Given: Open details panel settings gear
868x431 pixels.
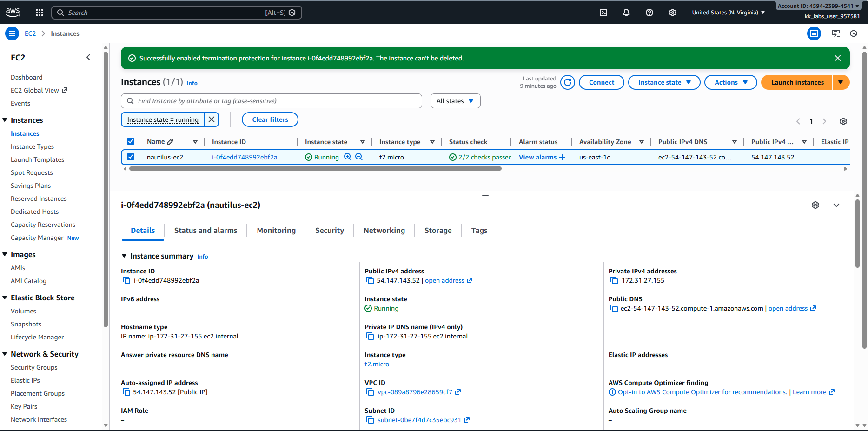Looking at the screenshot, I should click(x=815, y=205).
